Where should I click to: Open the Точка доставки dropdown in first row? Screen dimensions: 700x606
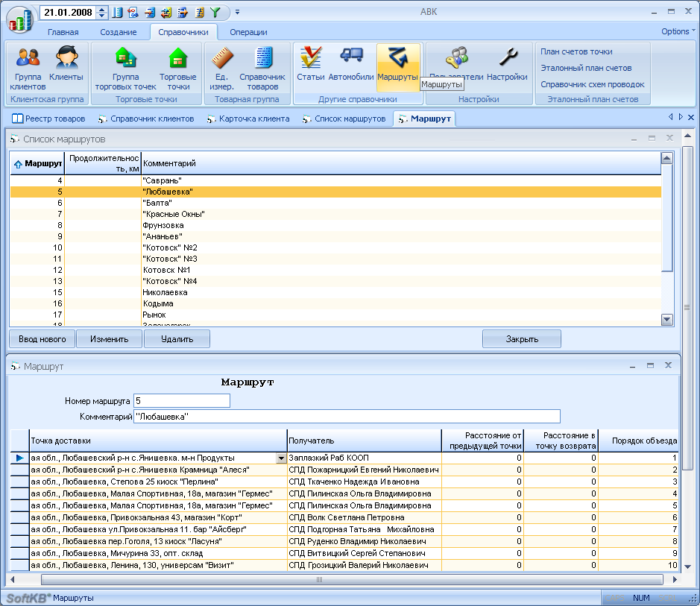pyautogui.click(x=281, y=458)
